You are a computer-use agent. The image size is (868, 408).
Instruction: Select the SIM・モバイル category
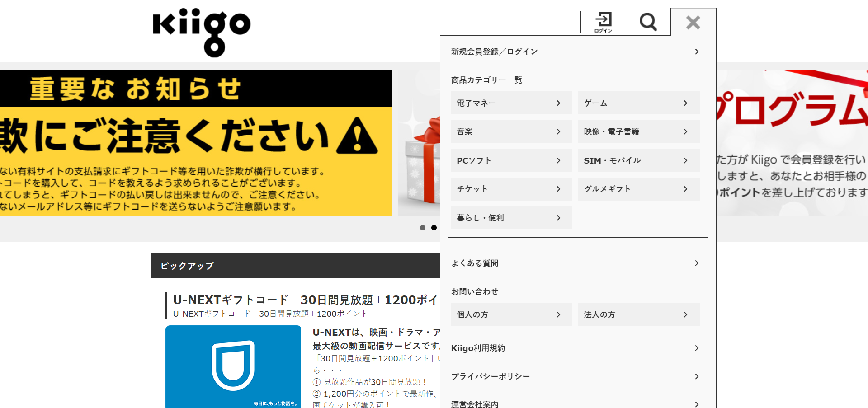[639, 160]
